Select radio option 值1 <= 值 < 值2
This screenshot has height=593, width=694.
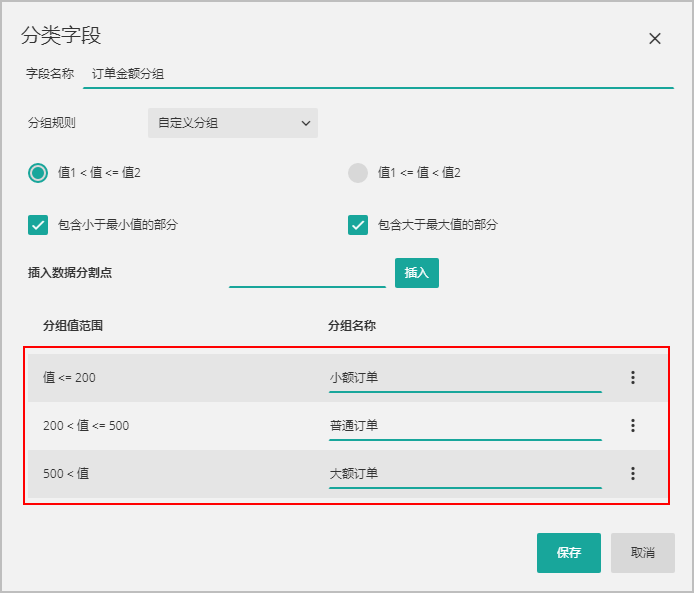coord(358,172)
